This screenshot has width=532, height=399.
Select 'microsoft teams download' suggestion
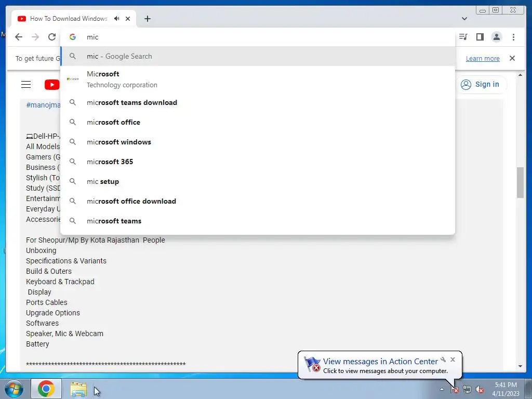[x=258, y=102]
